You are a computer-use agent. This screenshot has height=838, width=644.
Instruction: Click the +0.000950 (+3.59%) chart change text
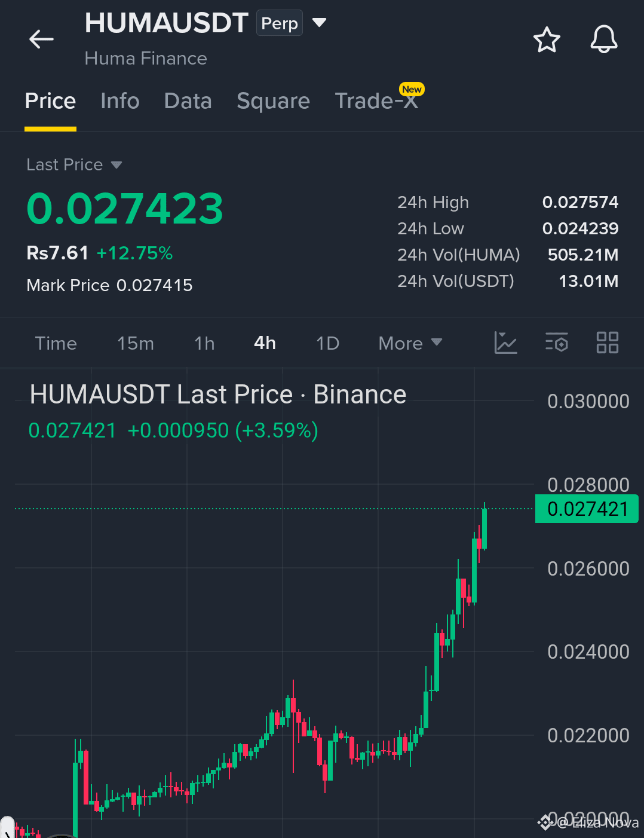click(x=223, y=430)
